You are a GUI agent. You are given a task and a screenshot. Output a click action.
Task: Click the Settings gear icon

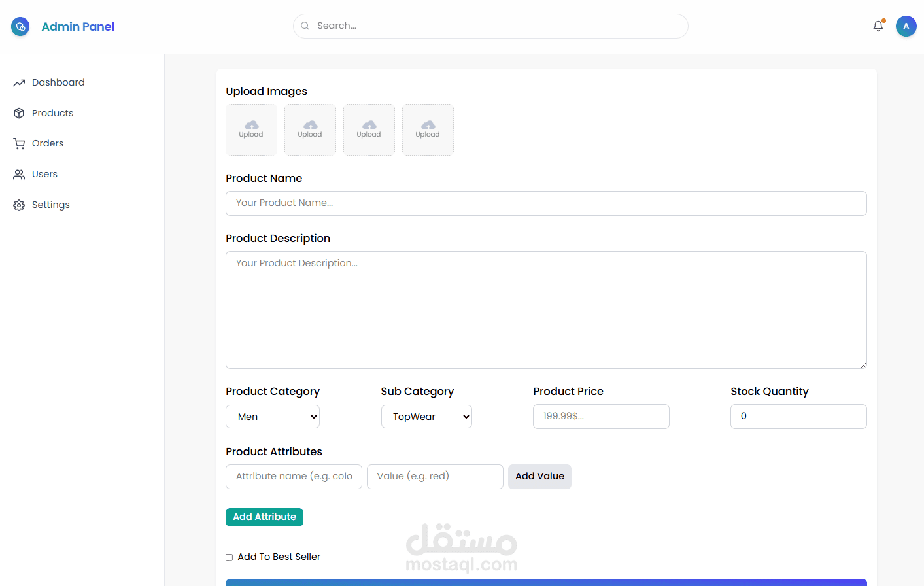coord(19,205)
